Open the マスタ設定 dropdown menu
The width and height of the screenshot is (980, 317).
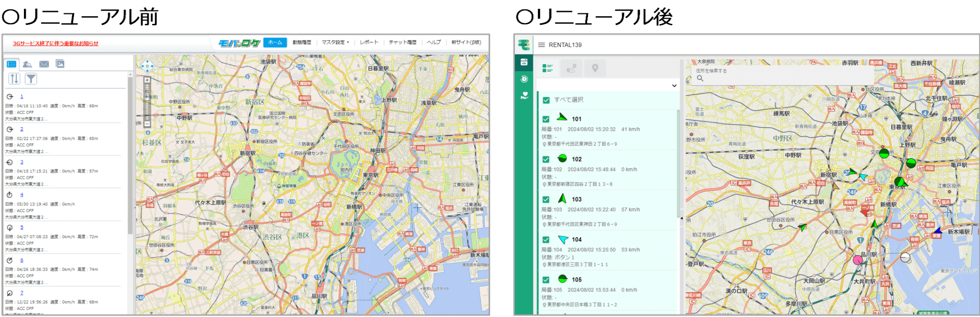[335, 43]
